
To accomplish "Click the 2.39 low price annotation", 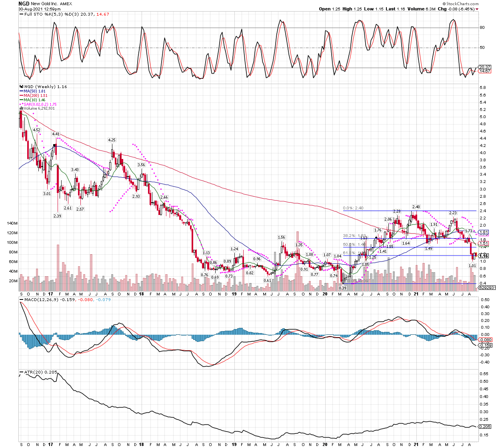I will coord(58,216).
